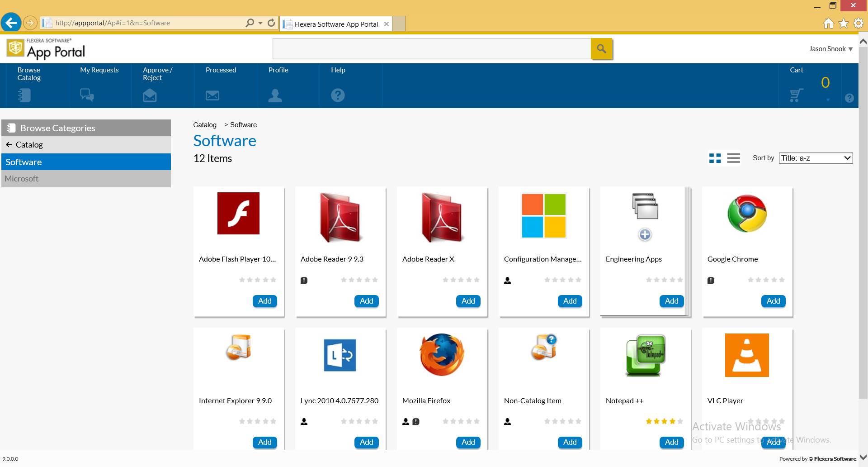Switch to grid tile view

point(715,158)
